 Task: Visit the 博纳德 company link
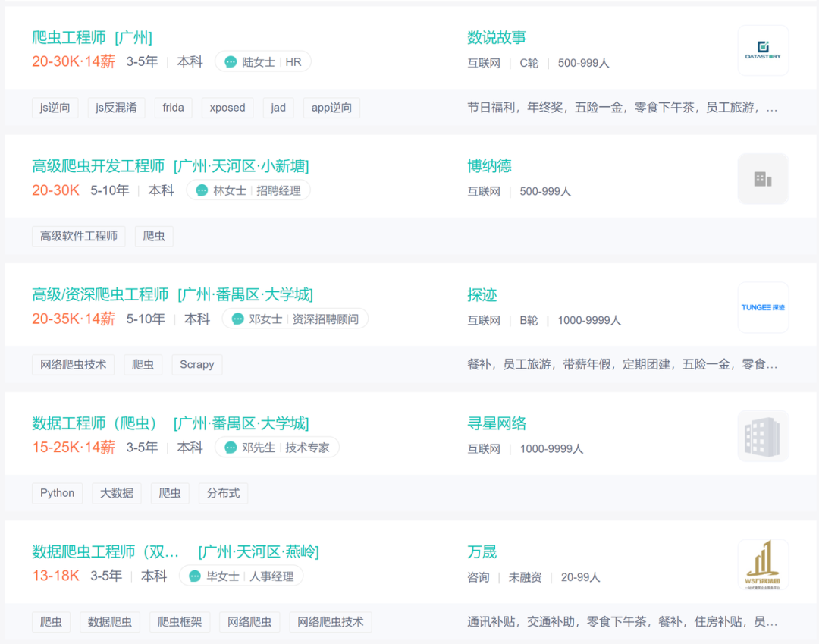[489, 166]
